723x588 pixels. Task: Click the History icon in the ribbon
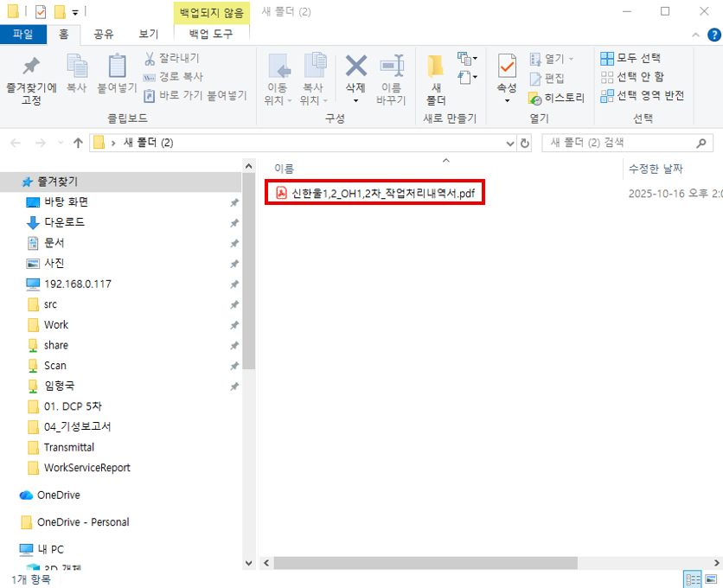[x=534, y=98]
